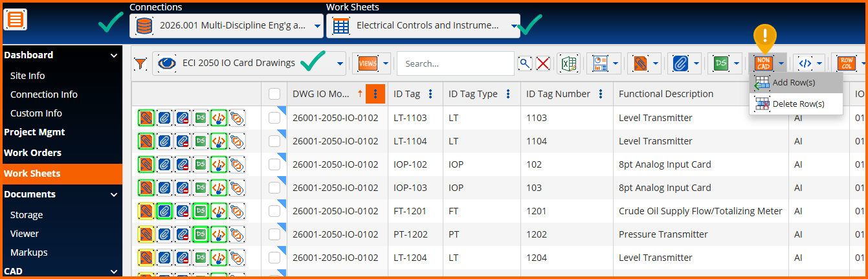Viewport: 868px width, 279px height.
Task: Click orange tag icon in LT-1103 row
Action: click(x=237, y=118)
